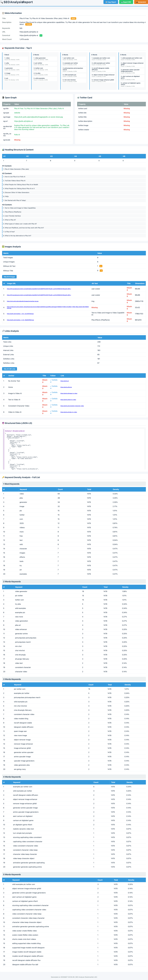Click the Export CSV button
Viewport: 148px width, 980px height.
point(126,2)
